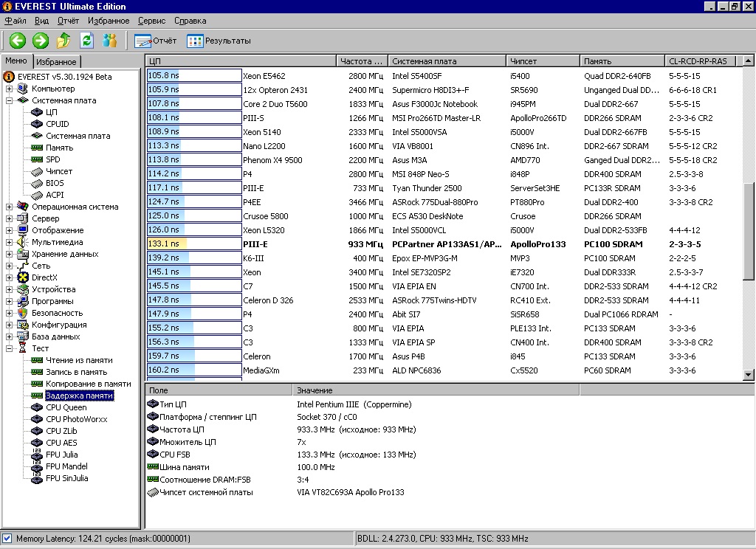Viewport: 756px width, 549px height.
Task: Click the Результаты toolbar button
Action: (x=219, y=41)
